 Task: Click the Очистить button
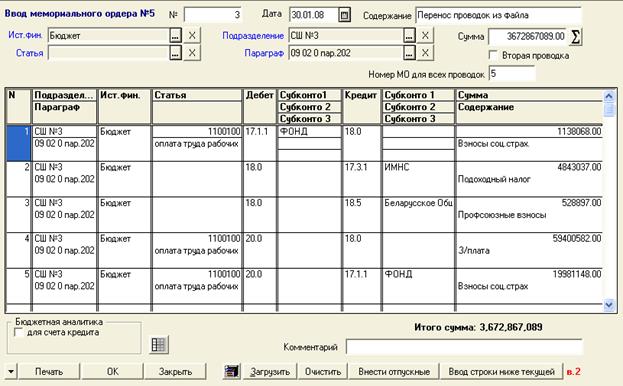[x=323, y=372]
